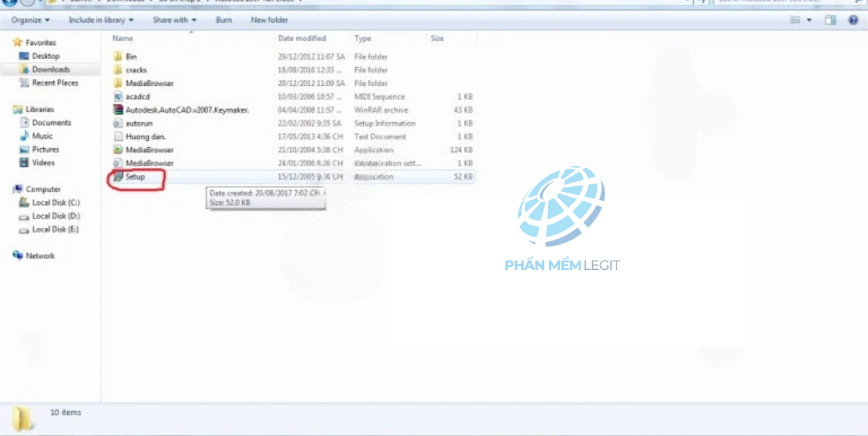The width and height of the screenshot is (868, 436).
Task: Click the Network icon in navigation pane
Action: pos(17,256)
